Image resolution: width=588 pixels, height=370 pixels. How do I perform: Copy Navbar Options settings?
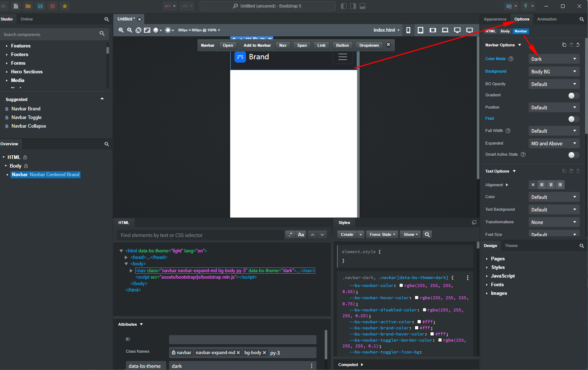pos(564,45)
